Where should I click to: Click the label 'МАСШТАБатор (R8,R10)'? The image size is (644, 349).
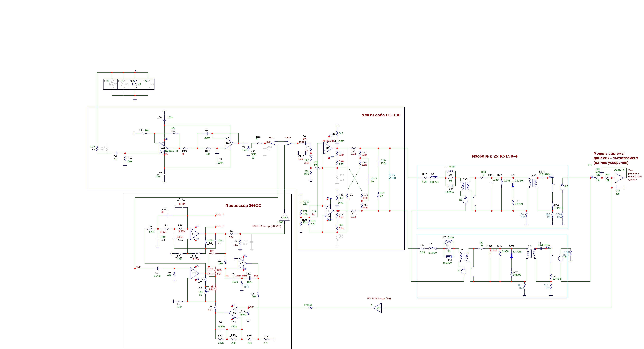click(x=266, y=226)
